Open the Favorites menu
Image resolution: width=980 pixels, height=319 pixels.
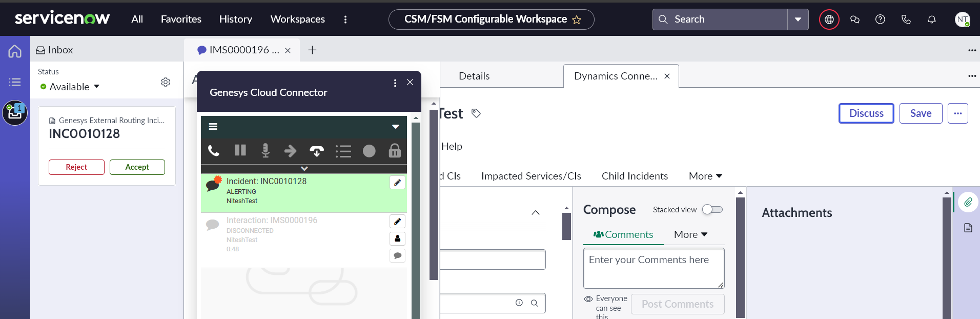coord(181,19)
